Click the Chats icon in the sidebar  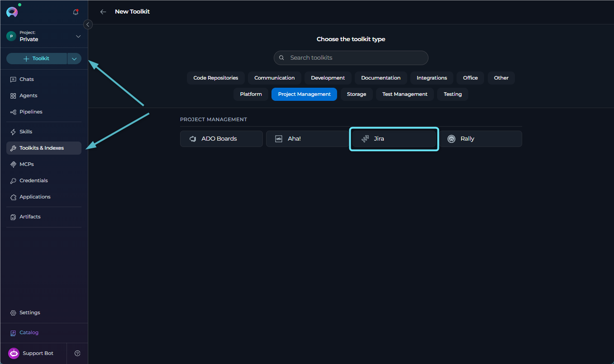(13, 80)
